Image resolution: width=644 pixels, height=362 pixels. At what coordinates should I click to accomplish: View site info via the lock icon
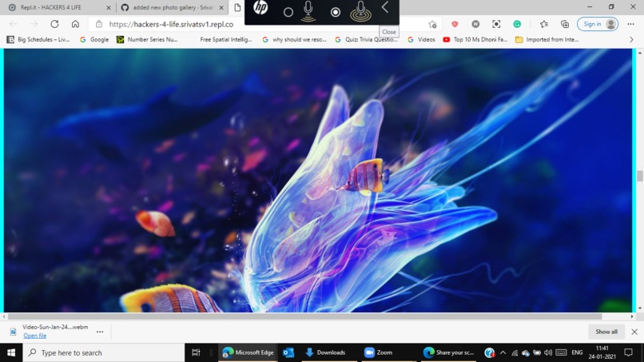click(99, 24)
